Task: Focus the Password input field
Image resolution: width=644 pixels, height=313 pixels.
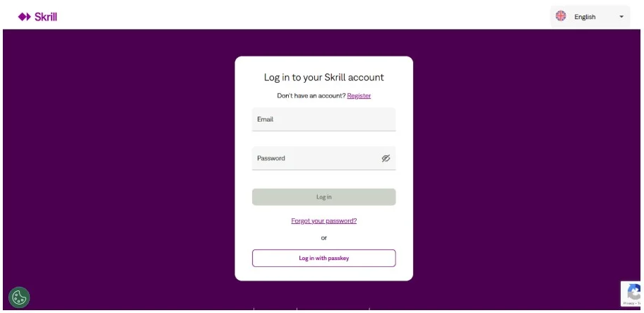Action: pos(314,158)
